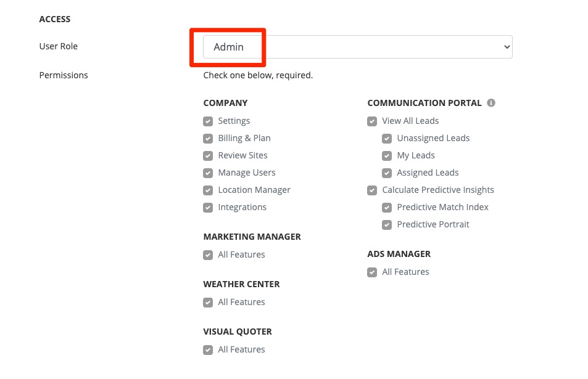Toggle Visual Quoter All Features checkbox

[x=208, y=350]
